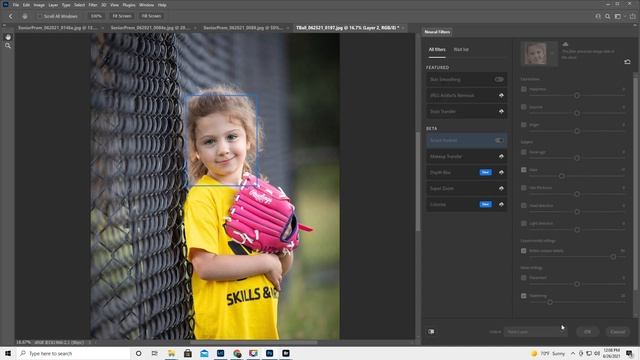
Task: Enable the Placement checkbox
Action: coord(524,278)
